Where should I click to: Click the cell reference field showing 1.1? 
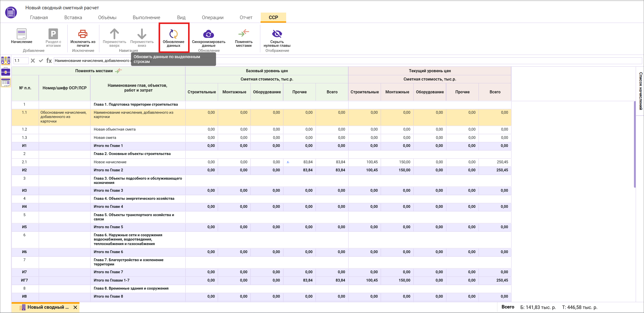tap(21, 61)
